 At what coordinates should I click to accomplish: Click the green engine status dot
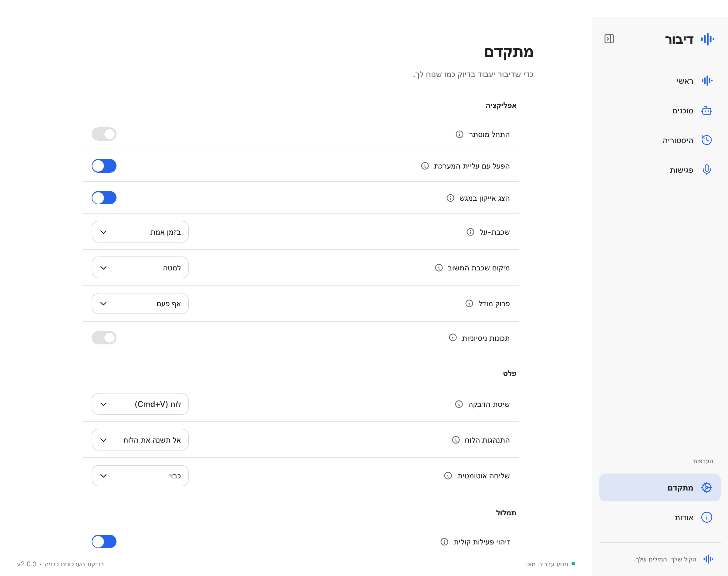[573, 564]
